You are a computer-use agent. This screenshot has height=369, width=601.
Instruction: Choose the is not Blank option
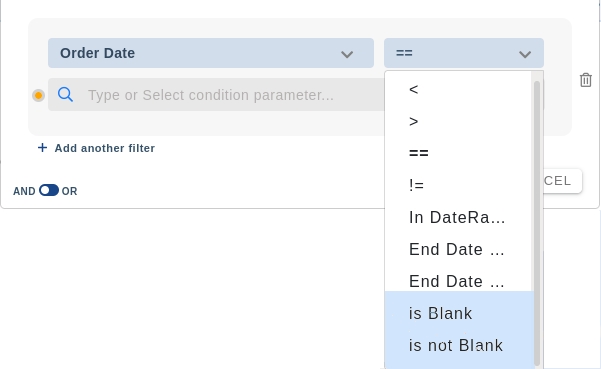[x=459, y=345]
